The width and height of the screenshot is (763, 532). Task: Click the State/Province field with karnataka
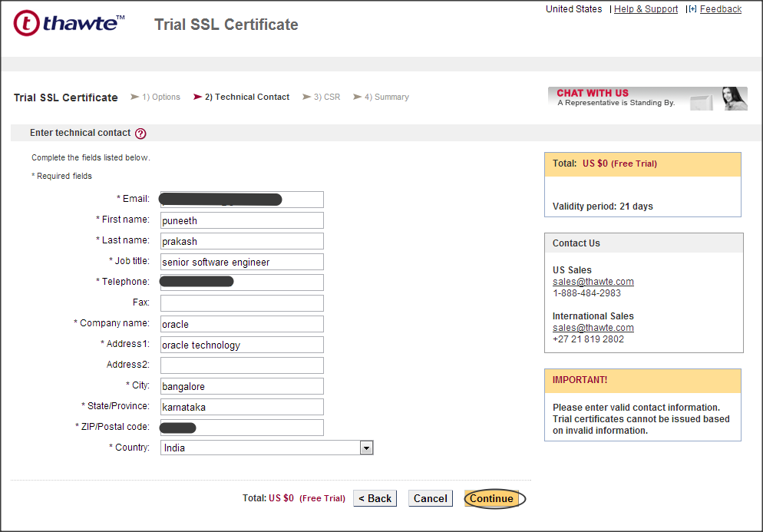(x=242, y=406)
